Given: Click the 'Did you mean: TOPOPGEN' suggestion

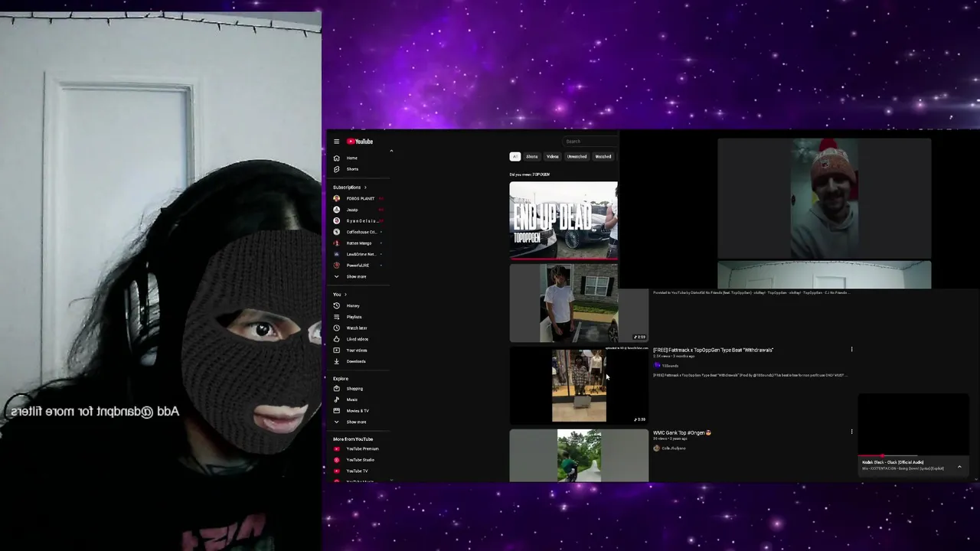Looking at the screenshot, I should tap(530, 174).
